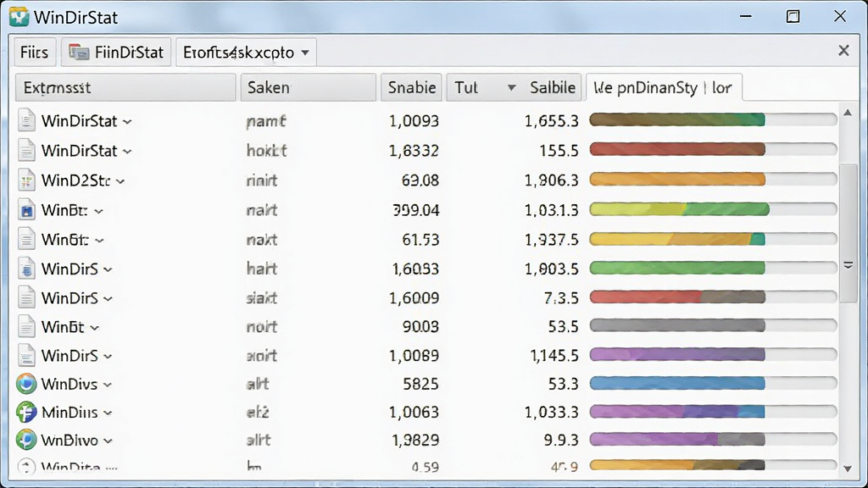Click the red usage bar in 155.5 row
Image resolution: width=868 pixels, height=488 pixels.
tap(677, 149)
